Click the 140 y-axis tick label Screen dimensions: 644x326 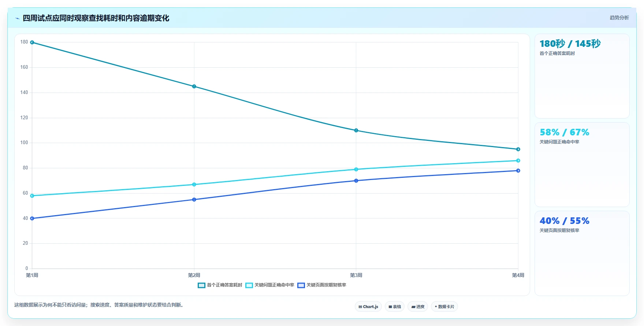coord(24,93)
